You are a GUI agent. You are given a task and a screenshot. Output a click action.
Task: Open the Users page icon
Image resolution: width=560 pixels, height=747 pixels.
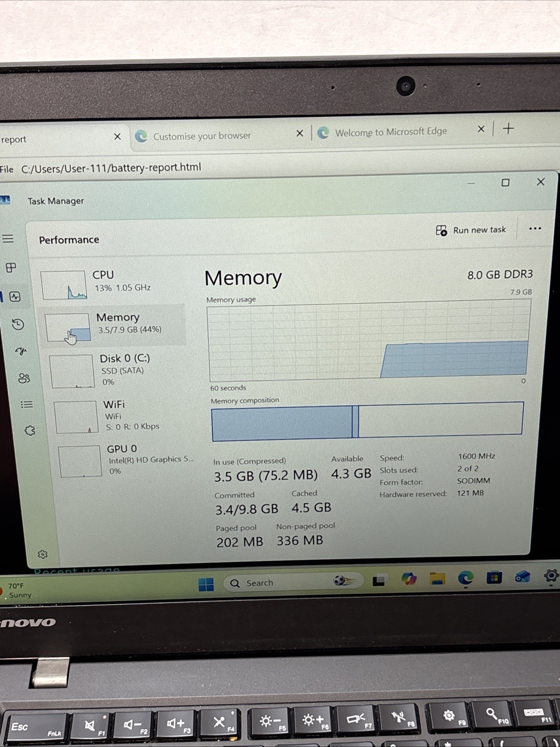(x=24, y=378)
